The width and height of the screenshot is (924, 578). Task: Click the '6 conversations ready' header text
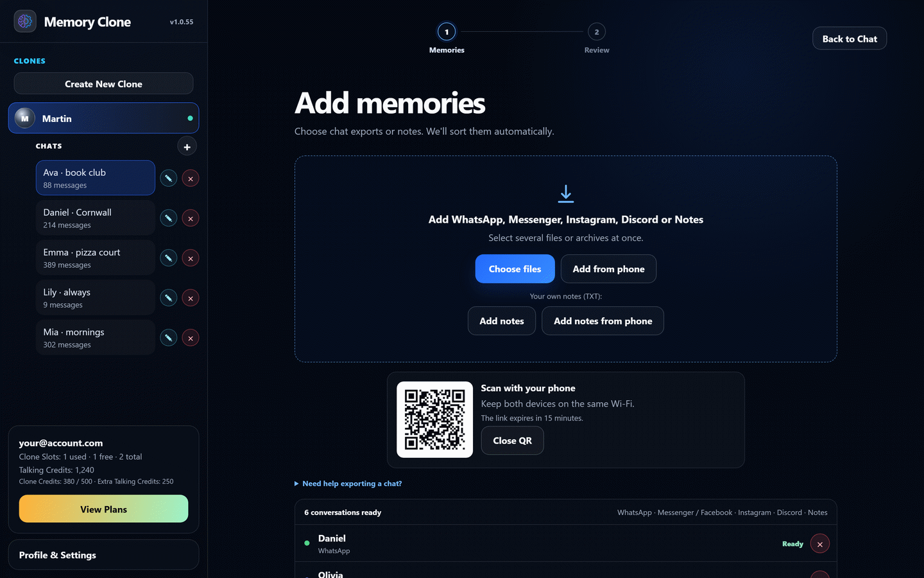[x=343, y=512]
